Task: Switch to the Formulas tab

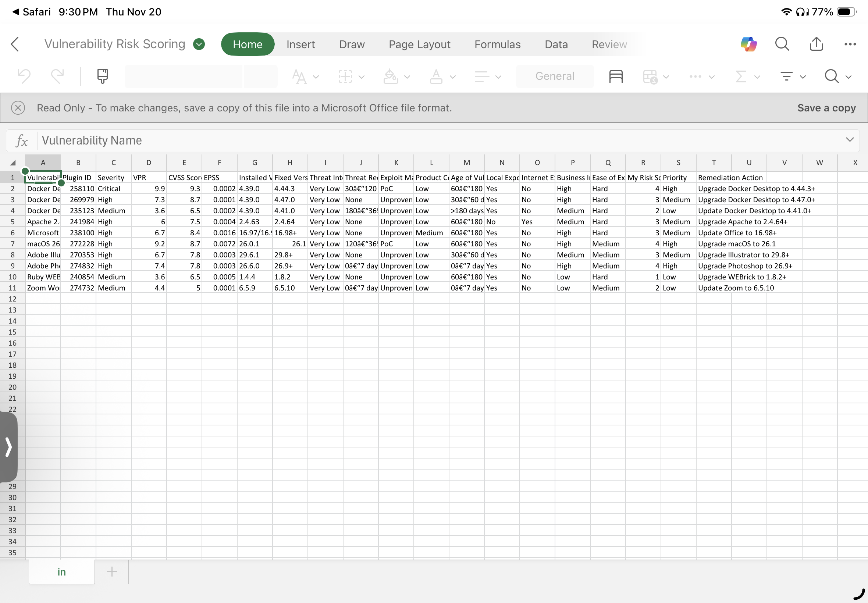Action: (497, 44)
